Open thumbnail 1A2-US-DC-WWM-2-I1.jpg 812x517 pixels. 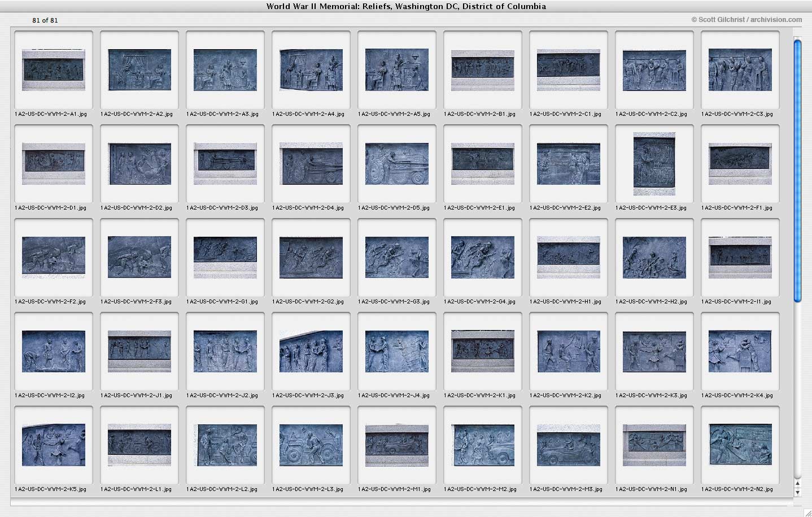740,258
